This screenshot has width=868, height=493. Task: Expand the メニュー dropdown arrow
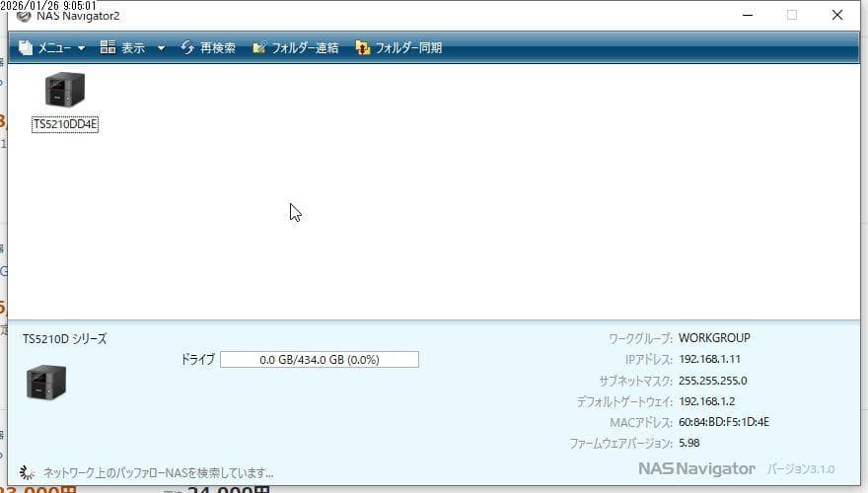coord(81,48)
